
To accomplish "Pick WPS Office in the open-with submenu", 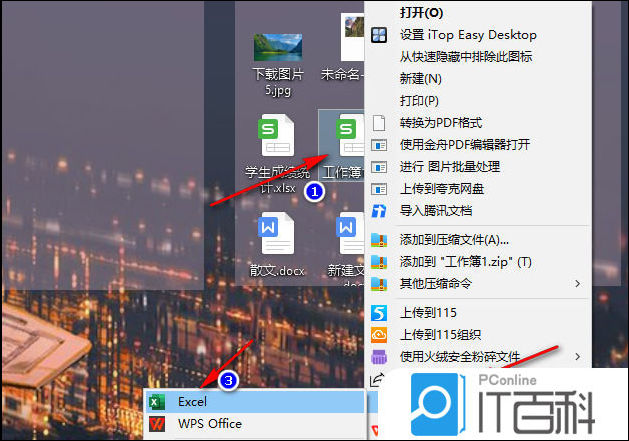I will click(x=254, y=424).
